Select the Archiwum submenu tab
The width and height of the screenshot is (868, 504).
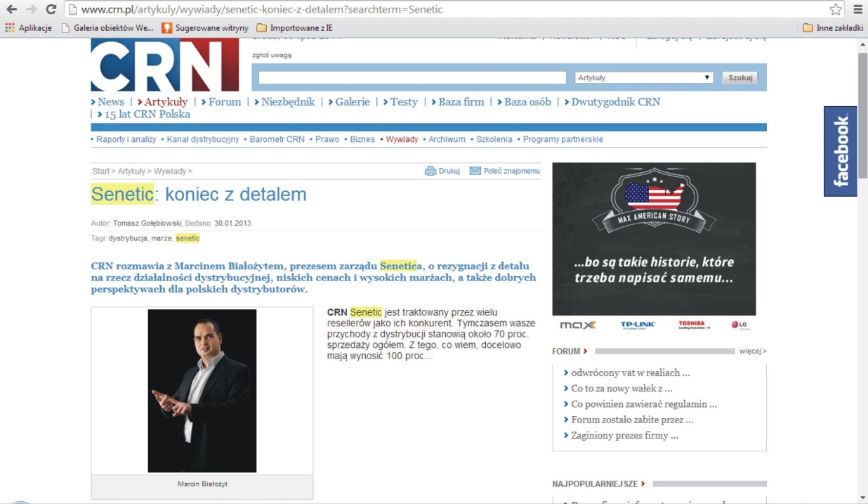447,139
